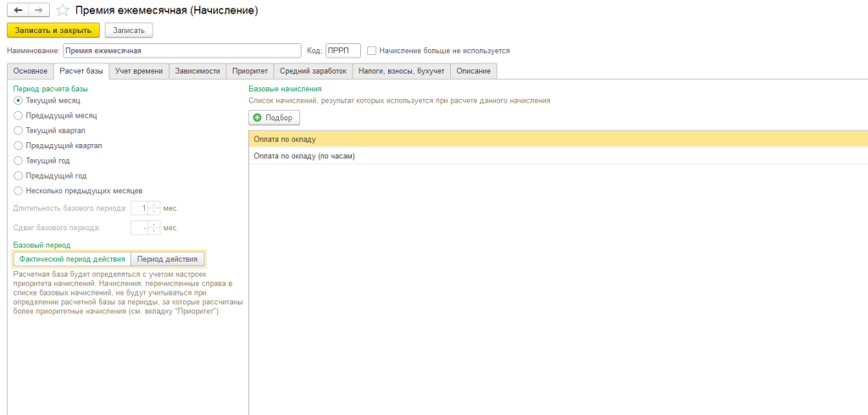
Task: Click the back navigation arrow
Action: point(19,10)
